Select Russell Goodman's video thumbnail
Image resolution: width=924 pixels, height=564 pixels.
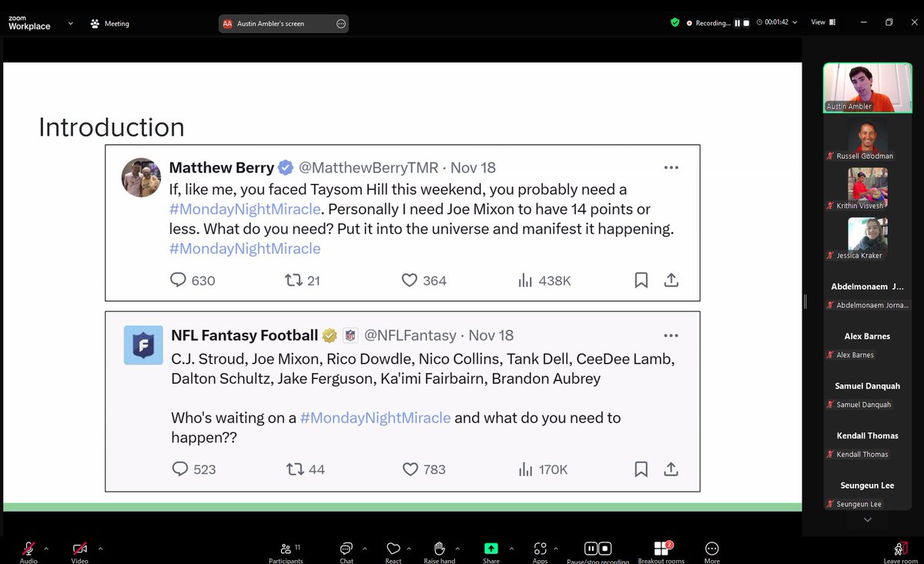868,137
